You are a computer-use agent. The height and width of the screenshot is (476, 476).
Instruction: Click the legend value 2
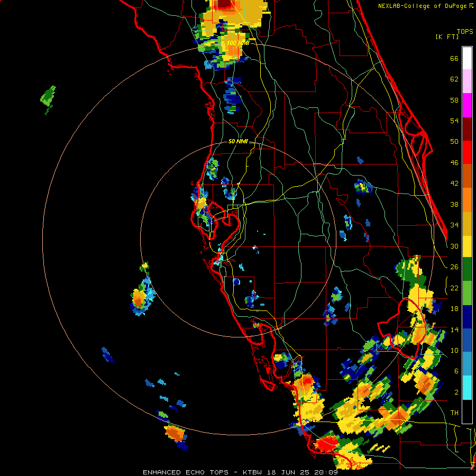pyautogui.click(x=456, y=392)
